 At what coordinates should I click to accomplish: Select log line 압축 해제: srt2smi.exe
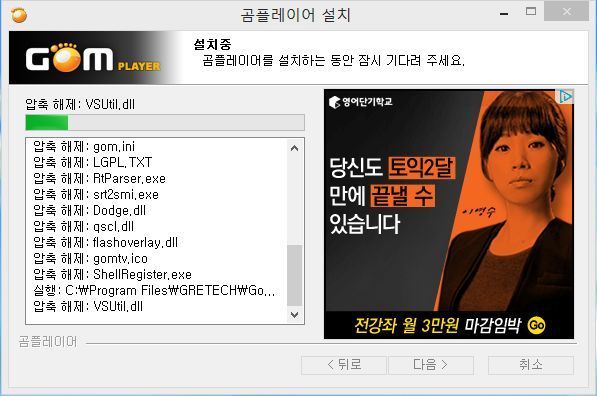(96, 195)
